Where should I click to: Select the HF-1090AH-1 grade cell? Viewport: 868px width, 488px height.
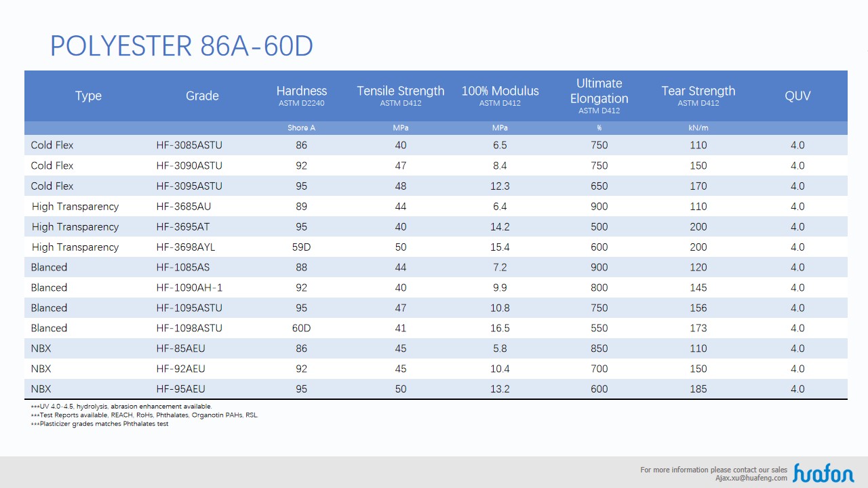click(x=189, y=287)
